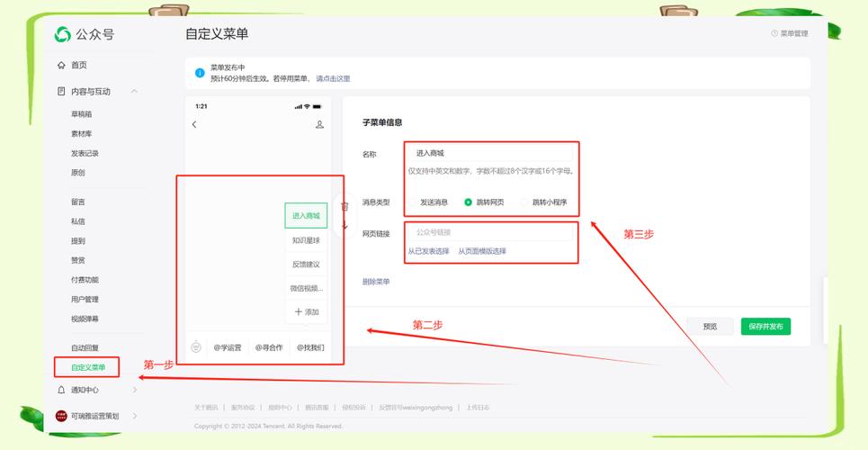Screen dimensions: 868x450
Task: Click the profile icon in phone preview
Action: pyautogui.click(x=319, y=124)
